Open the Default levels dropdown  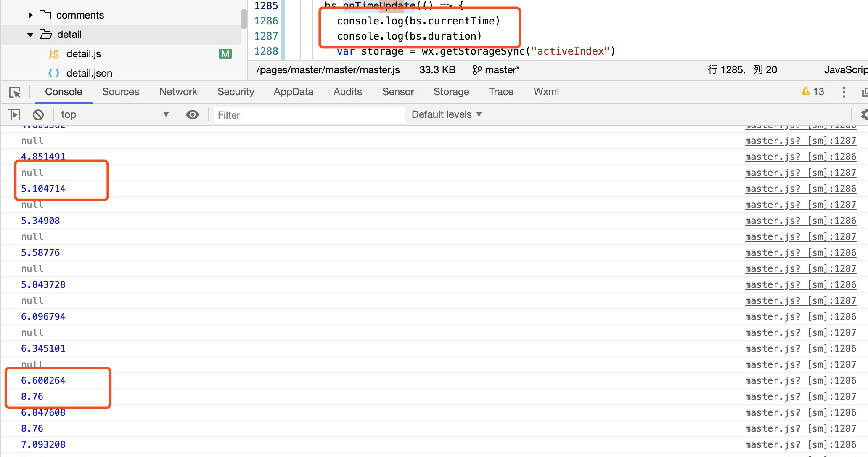[x=446, y=114]
